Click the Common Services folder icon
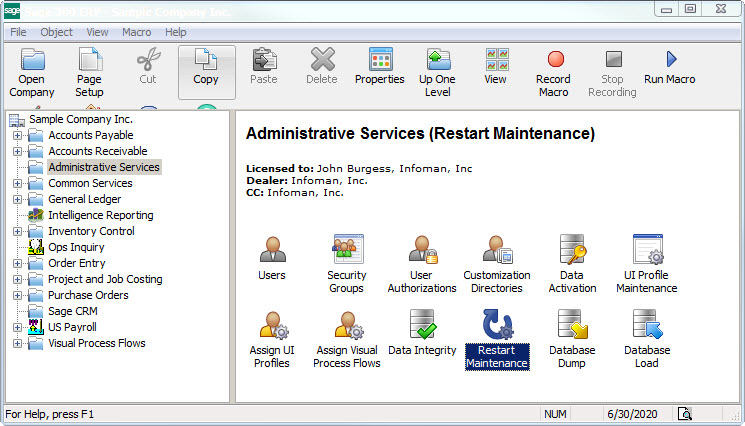The height and width of the screenshot is (426, 745). [36, 183]
